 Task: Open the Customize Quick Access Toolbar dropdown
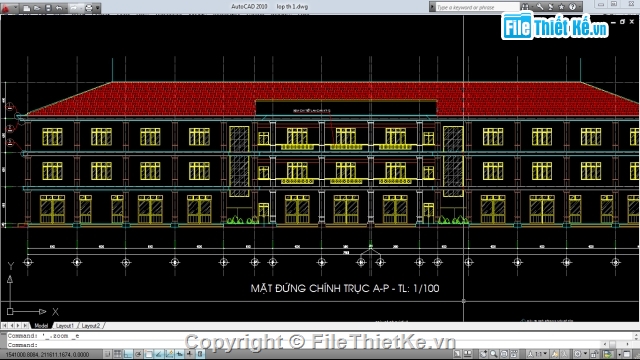tap(98, 8)
